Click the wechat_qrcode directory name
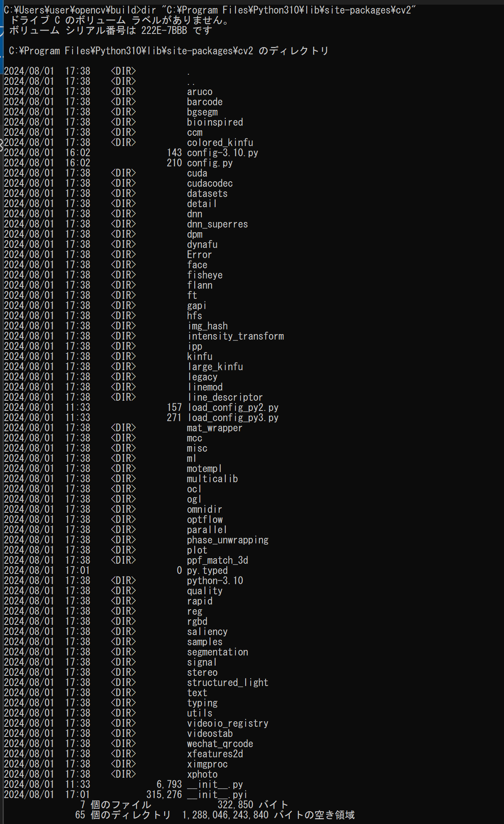The height and width of the screenshot is (824, 504). click(220, 744)
